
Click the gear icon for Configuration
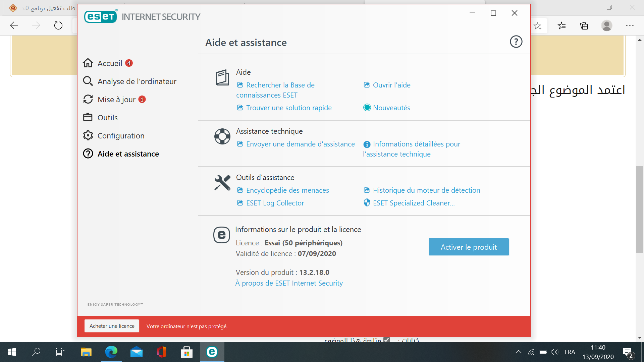88,135
